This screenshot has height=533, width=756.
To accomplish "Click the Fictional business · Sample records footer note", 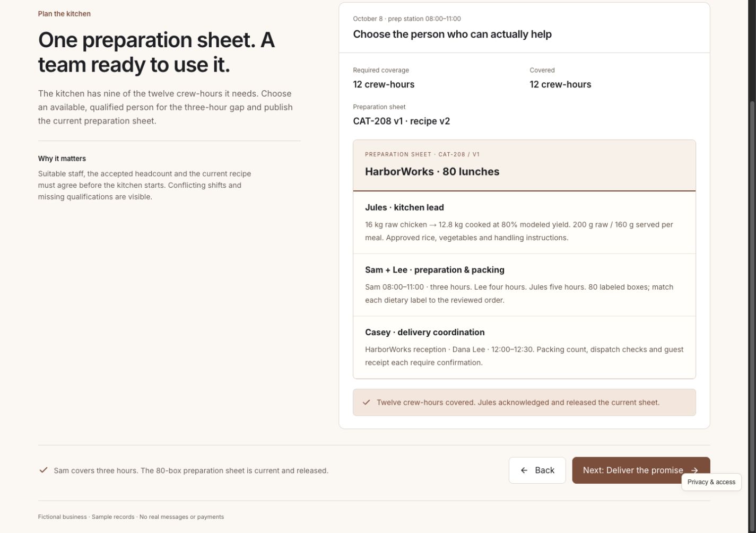I will (131, 517).
